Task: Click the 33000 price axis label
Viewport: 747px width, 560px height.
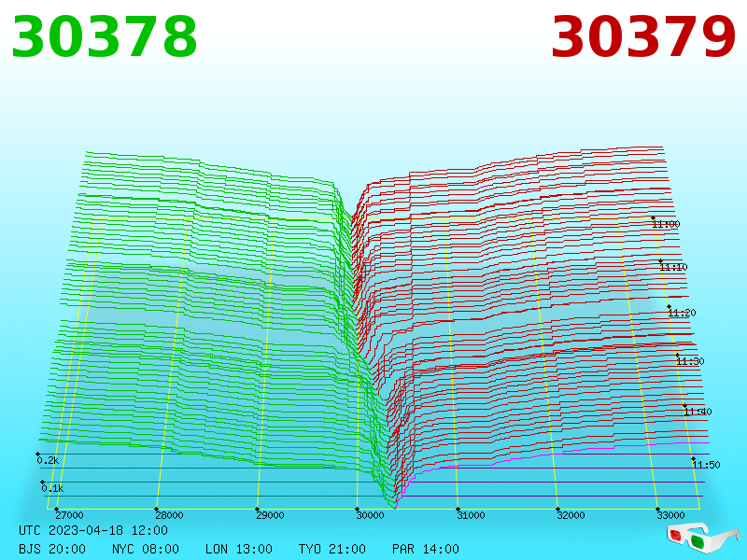Action: point(670,515)
